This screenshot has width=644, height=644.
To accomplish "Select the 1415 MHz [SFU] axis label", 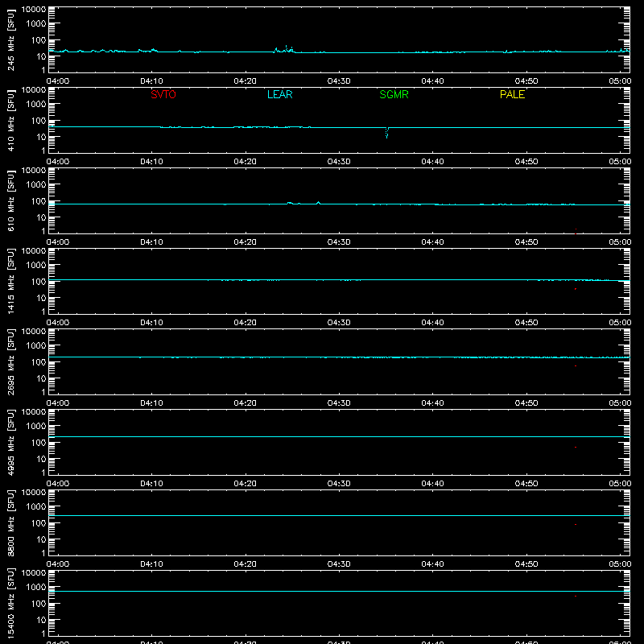I will pyautogui.click(x=10, y=281).
